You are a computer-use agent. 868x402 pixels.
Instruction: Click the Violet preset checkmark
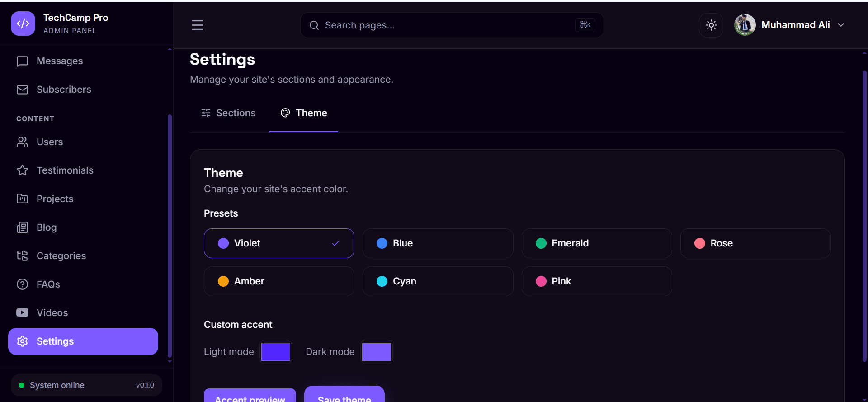[335, 243]
